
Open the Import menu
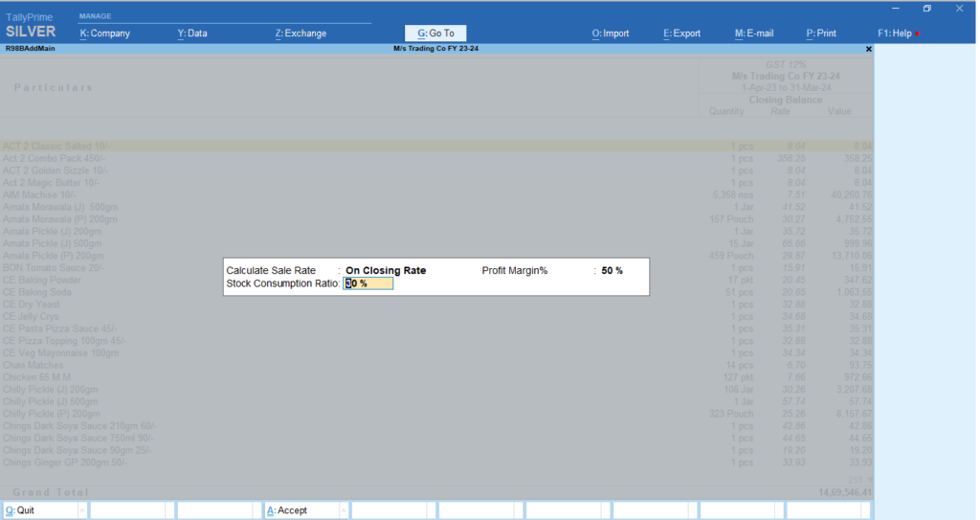[611, 34]
